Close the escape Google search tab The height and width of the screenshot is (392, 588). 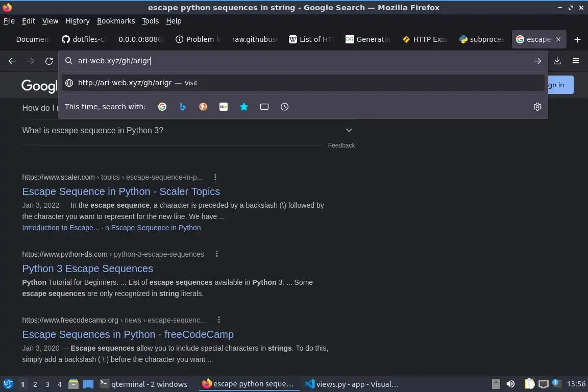click(x=558, y=39)
